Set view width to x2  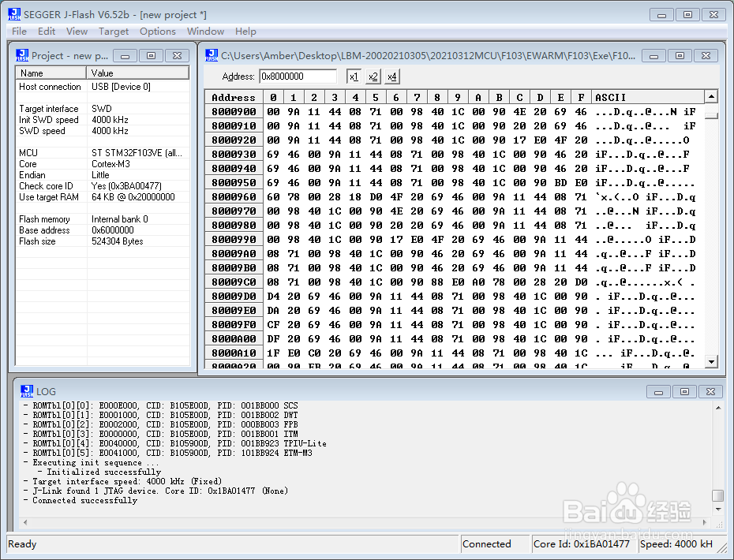coord(373,77)
